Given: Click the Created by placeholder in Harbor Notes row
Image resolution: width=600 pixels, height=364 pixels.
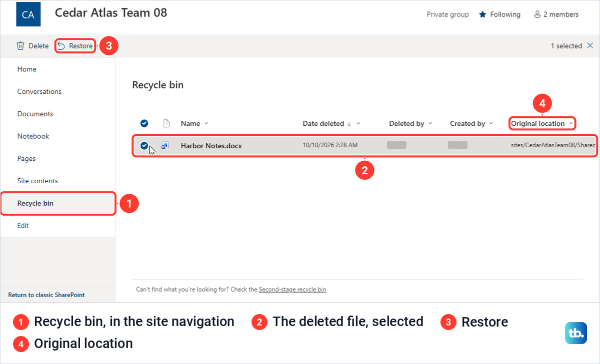Looking at the screenshot, I should tap(457, 145).
